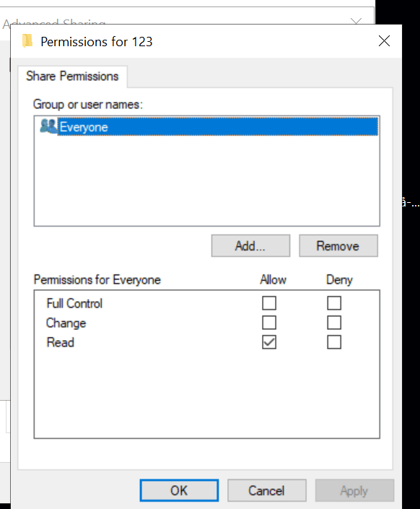Check Deny for Full Control
This screenshot has height=509, width=420.
pyautogui.click(x=334, y=303)
